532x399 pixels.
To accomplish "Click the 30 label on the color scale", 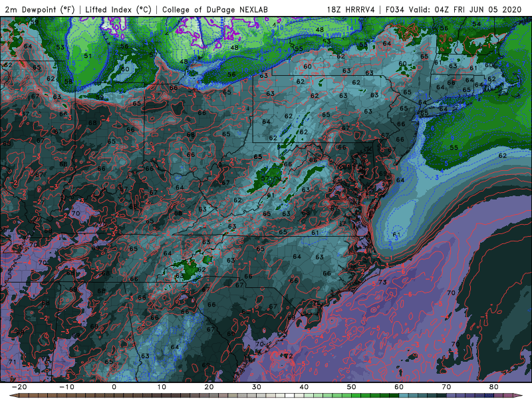I will tap(257, 387).
